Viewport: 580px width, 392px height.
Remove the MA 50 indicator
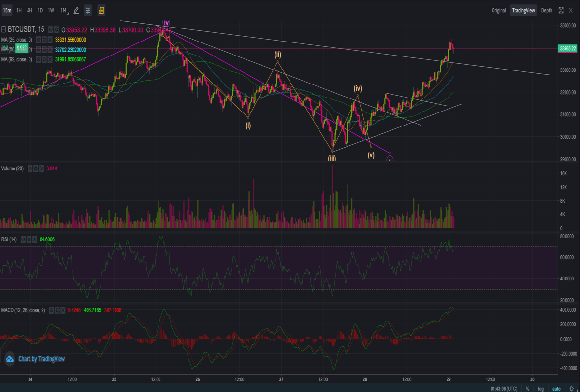[x=50, y=49]
